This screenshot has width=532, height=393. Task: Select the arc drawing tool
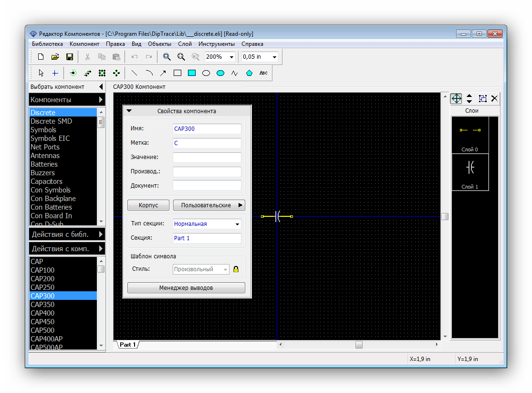pos(149,73)
